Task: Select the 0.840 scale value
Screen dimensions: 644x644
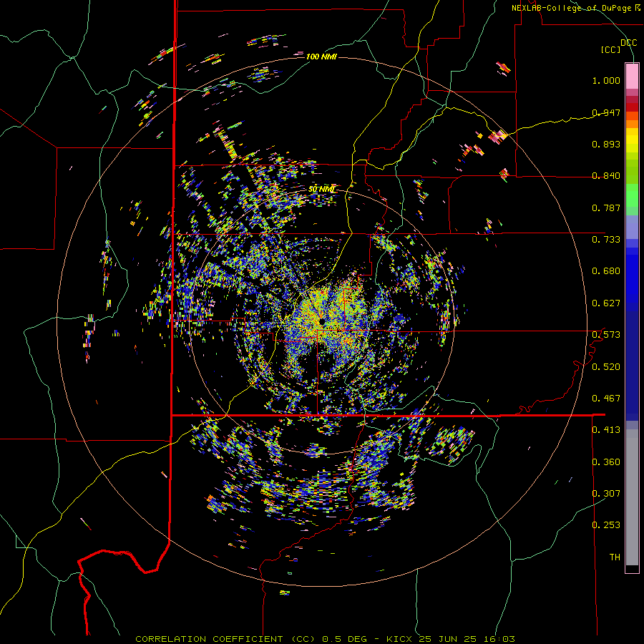Action: [x=606, y=176]
